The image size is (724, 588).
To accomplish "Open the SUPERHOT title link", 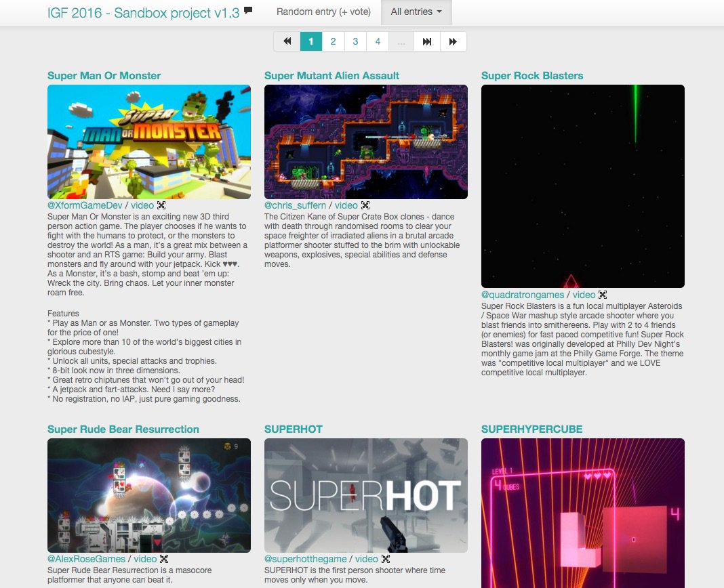I will (x=294, y=429).
